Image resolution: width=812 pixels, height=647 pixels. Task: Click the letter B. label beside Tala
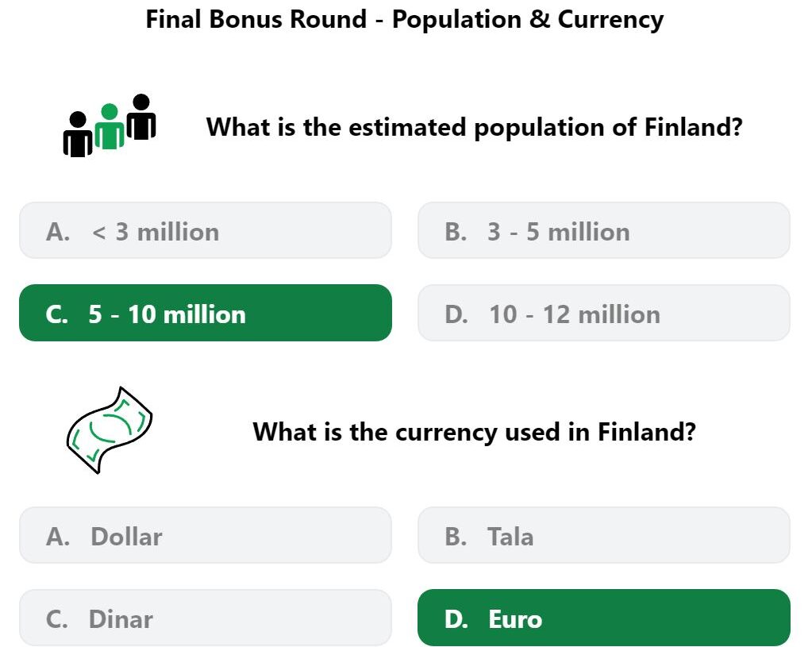point(455,537)
